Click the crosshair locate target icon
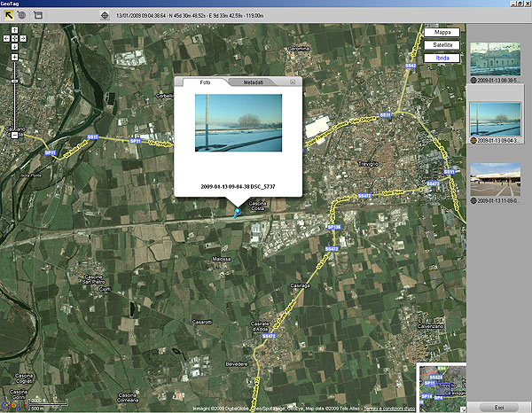The height and width of the screenshot is (413, 532). (x=105, y=16)
